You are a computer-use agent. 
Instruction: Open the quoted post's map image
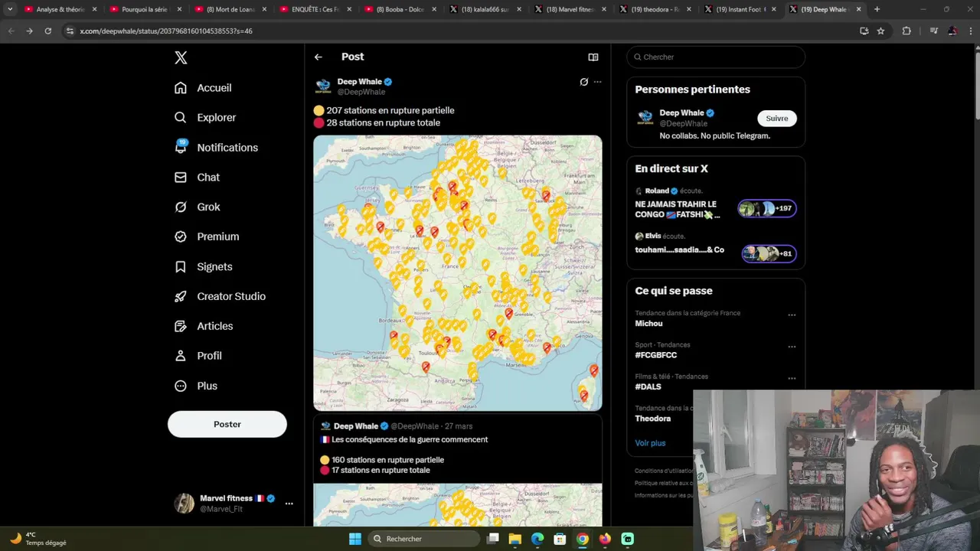[458, 505]
